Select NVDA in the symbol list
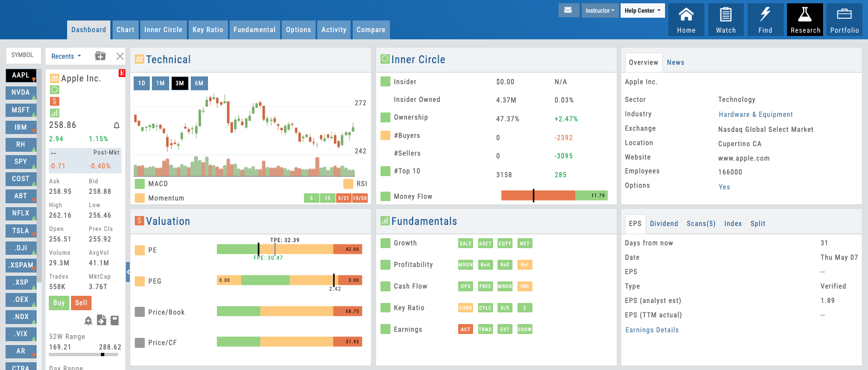This screenshot has width=868, height=370. click(x=21, y=92)
